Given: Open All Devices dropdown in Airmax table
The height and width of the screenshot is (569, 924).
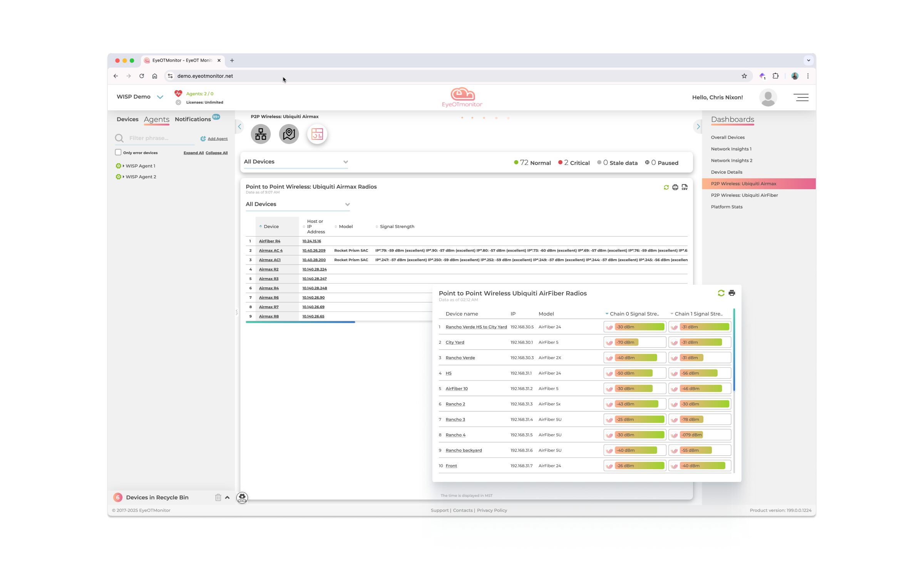Looking at the screenshot, I should [298, 204].
